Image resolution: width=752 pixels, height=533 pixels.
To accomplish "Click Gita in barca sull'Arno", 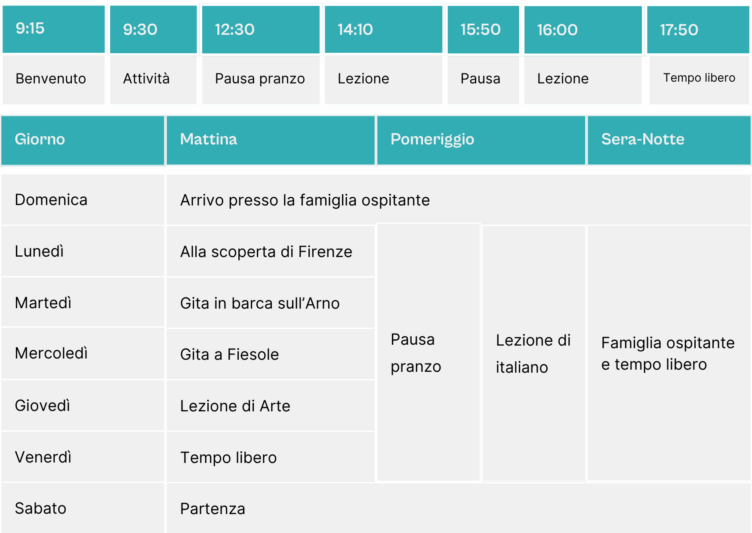I will [x=260, y=303].
